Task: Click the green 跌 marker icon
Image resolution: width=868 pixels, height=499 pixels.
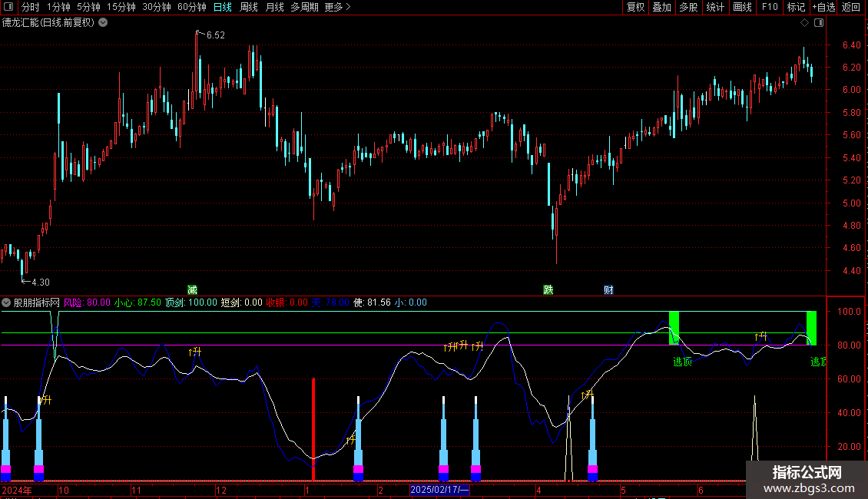Action: (548, 290)
